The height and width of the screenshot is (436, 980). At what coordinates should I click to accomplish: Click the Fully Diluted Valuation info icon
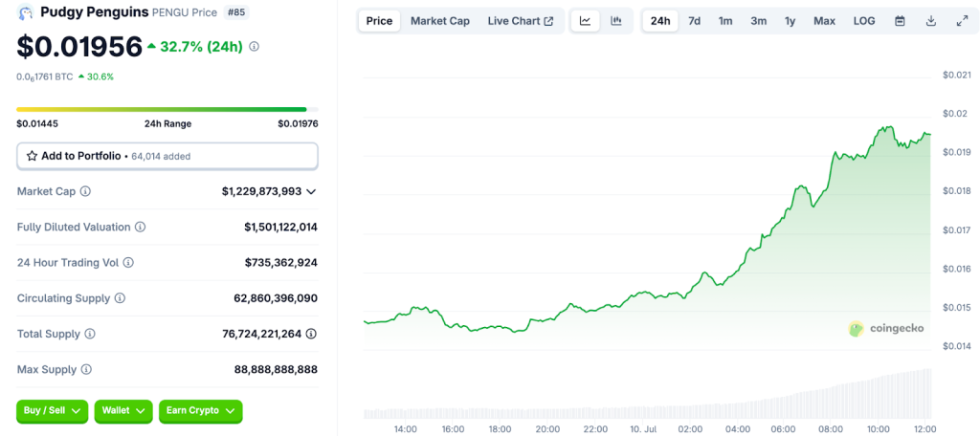141,228
